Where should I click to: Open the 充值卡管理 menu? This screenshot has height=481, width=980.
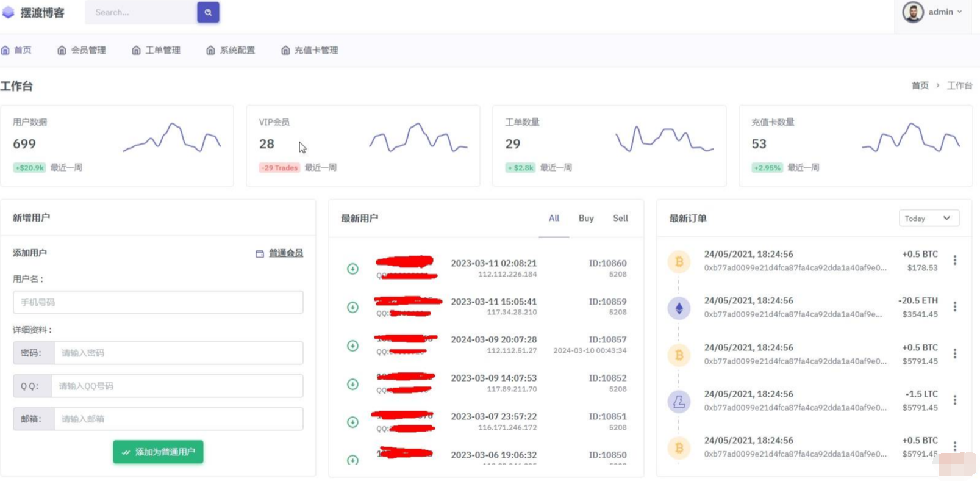[x=310, y=50]
